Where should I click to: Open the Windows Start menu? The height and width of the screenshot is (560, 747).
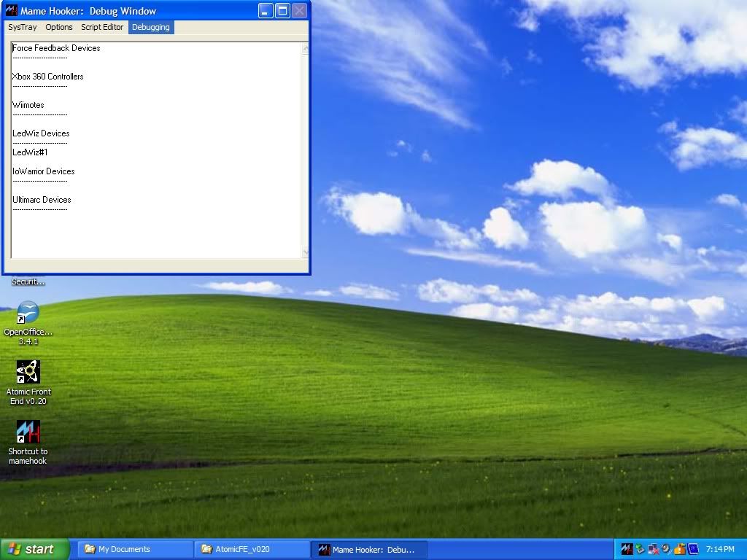coord(35,550)
